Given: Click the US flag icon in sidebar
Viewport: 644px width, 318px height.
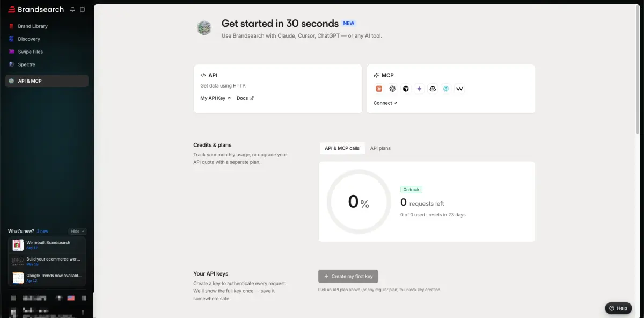Looking at the screenshot, I should pyautogui.click(x=71, y=298).
